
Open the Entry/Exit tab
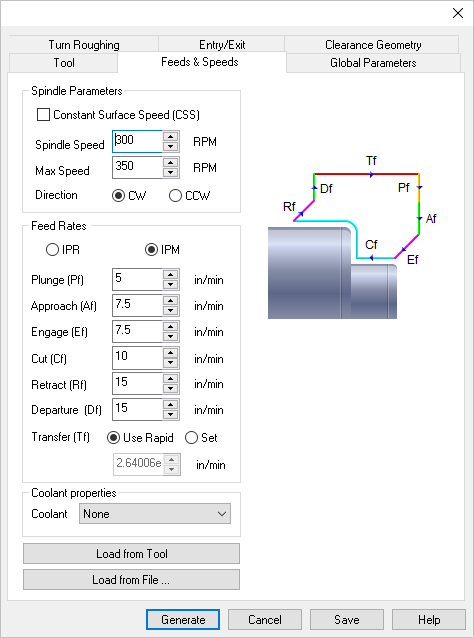(222, 44)
